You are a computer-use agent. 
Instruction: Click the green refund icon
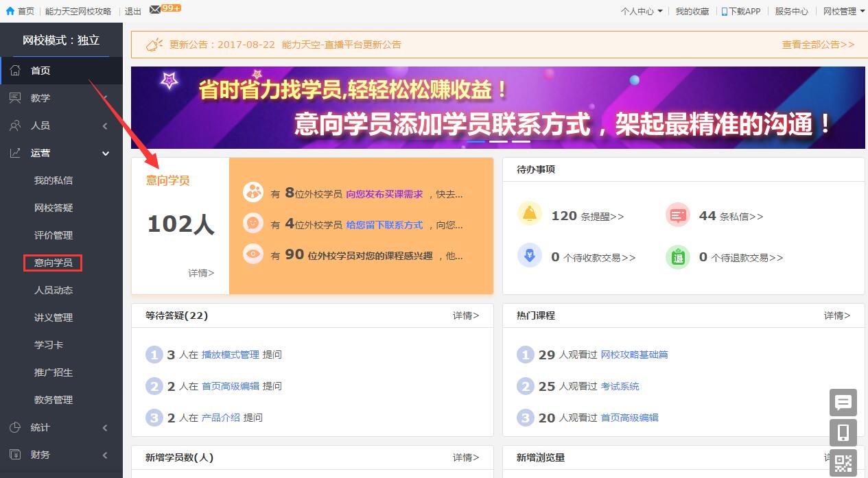click(677, 257)
